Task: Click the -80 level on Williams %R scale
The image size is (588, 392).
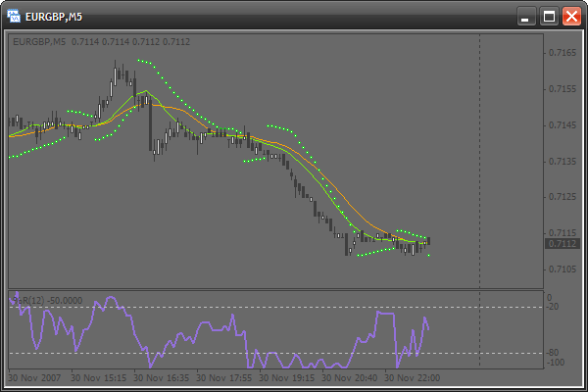Action: click(x=553, y=353)
